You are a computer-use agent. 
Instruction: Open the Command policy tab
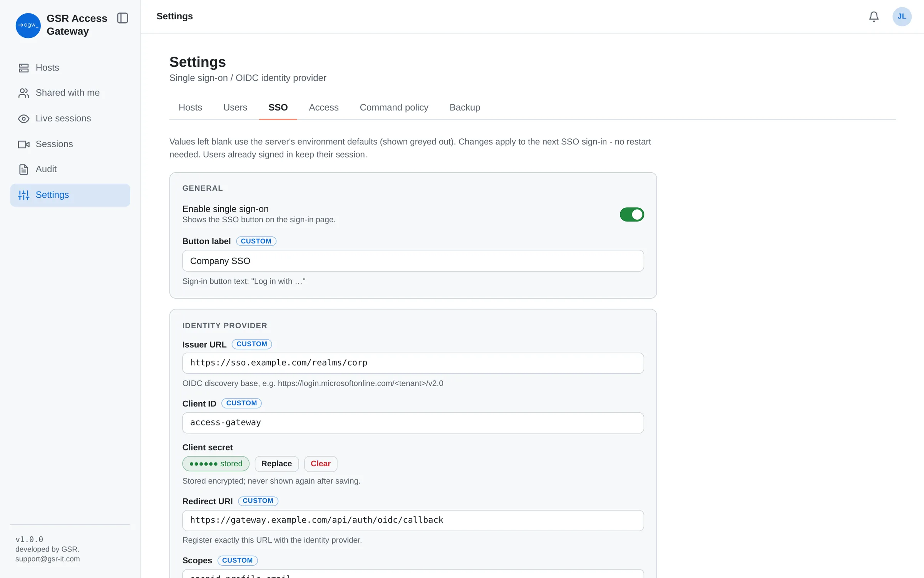(394, 108)
